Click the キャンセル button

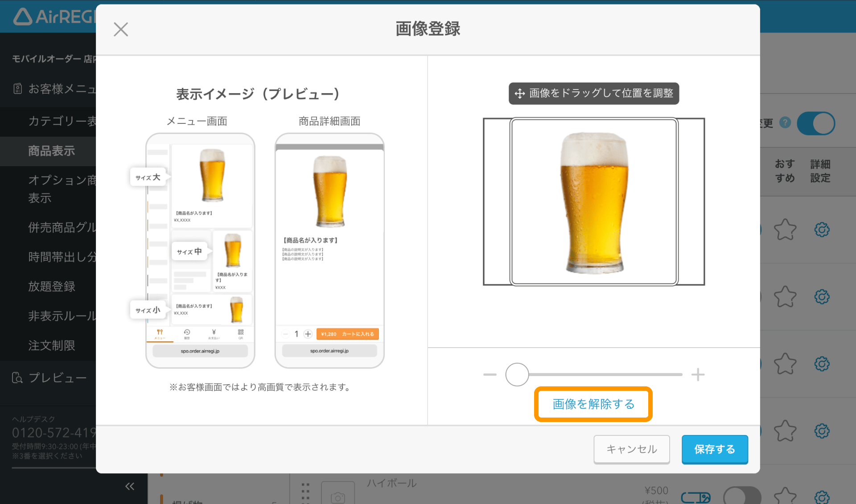(x=631, y=449)
